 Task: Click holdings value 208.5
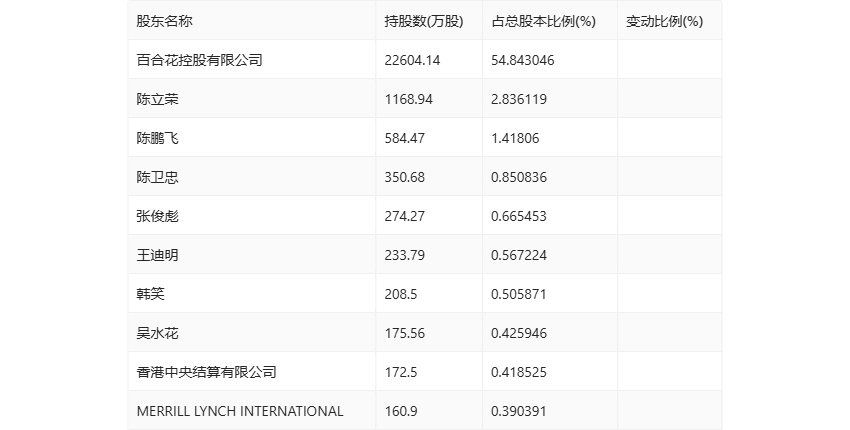(401, 294)
